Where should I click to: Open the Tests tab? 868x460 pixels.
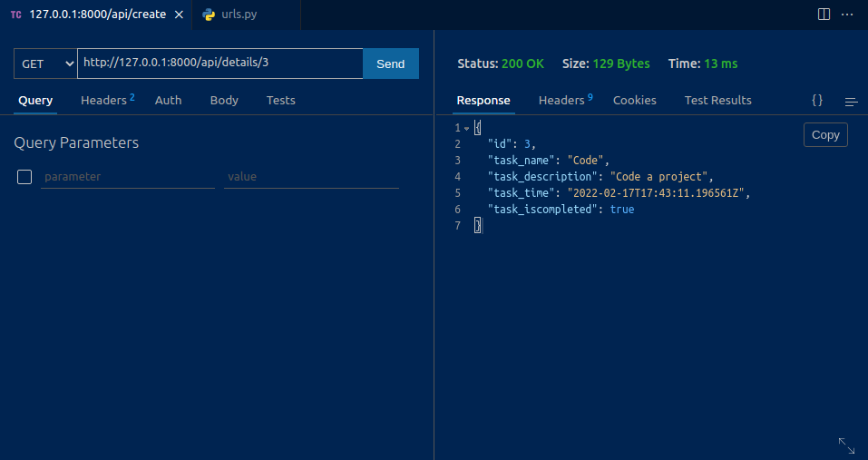click(x=280, y=101)
